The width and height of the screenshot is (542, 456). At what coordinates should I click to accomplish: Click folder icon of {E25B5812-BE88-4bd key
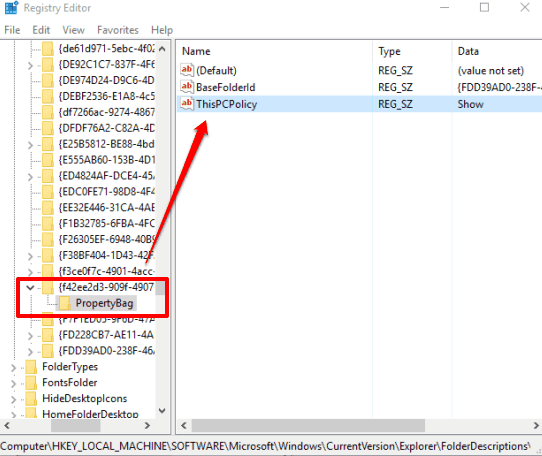pyautogui.click(x=48, y=144)
